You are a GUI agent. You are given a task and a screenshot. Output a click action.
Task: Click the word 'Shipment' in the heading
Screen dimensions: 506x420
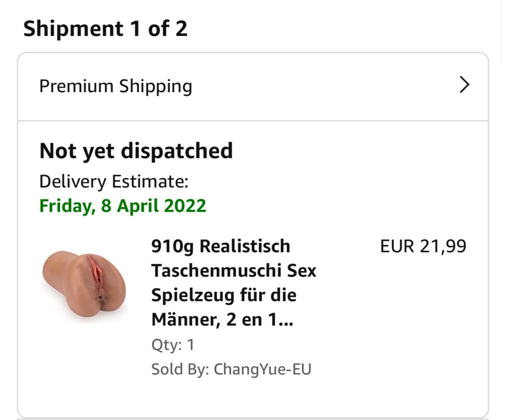click(73, 29)
